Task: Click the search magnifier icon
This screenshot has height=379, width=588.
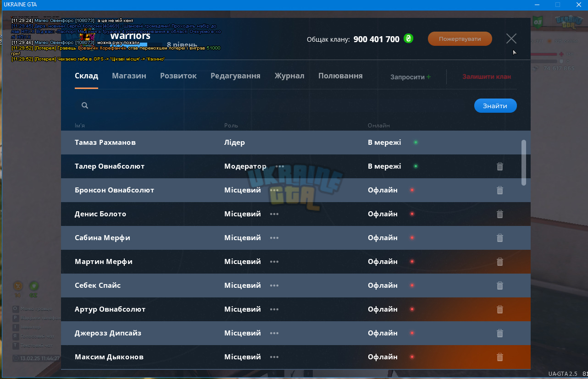Action: pyautogui.click(x=85, y=105)
